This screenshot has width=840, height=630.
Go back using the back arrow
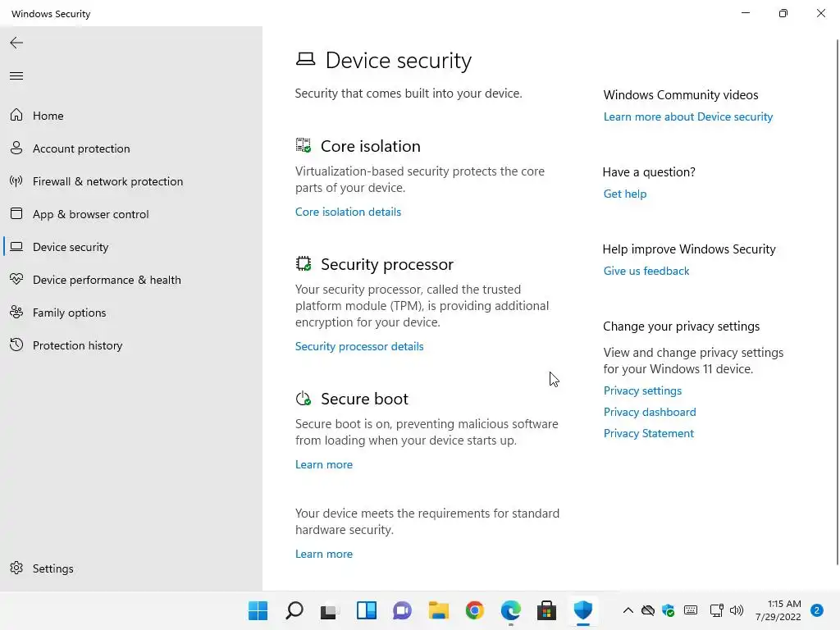[x=16, y=43]
